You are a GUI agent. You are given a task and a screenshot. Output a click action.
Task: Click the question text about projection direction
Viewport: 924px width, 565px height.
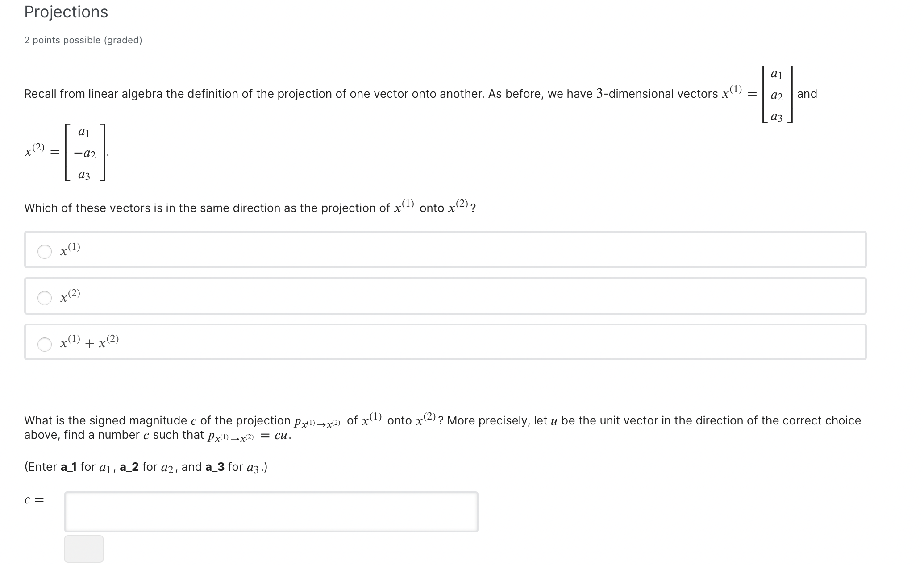pyautogui.click(x=250, y=207)
